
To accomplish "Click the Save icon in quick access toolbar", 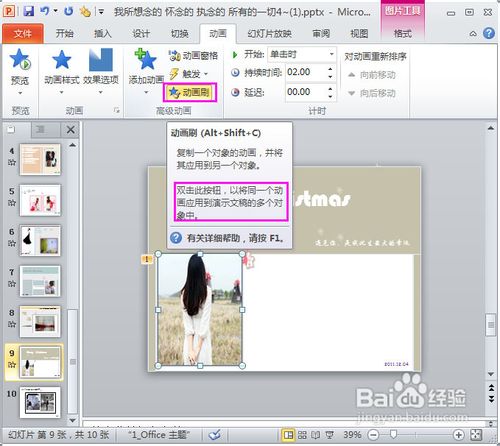I will (x=29, y=12).
